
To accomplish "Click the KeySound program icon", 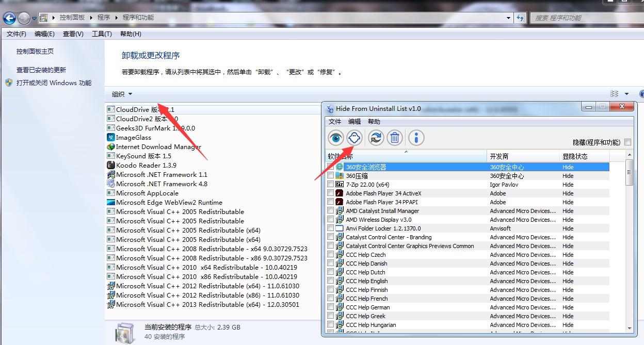I will [110, 156].
